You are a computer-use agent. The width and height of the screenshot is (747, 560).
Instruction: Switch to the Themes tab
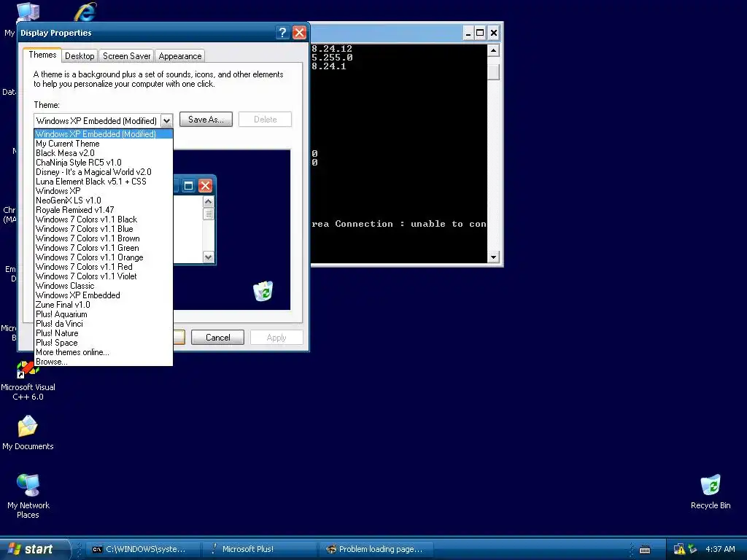coord(42,55)
